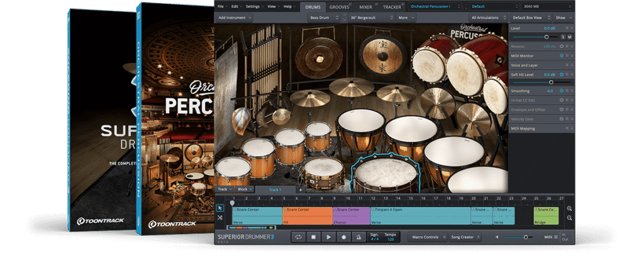Click the stop button in the transport bar
The width and height of the screenshot is (644, 262).
coord(313,237)
